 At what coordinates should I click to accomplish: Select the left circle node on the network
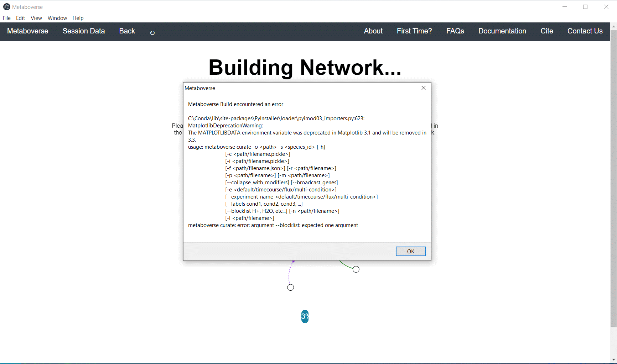tap(290, 287)
